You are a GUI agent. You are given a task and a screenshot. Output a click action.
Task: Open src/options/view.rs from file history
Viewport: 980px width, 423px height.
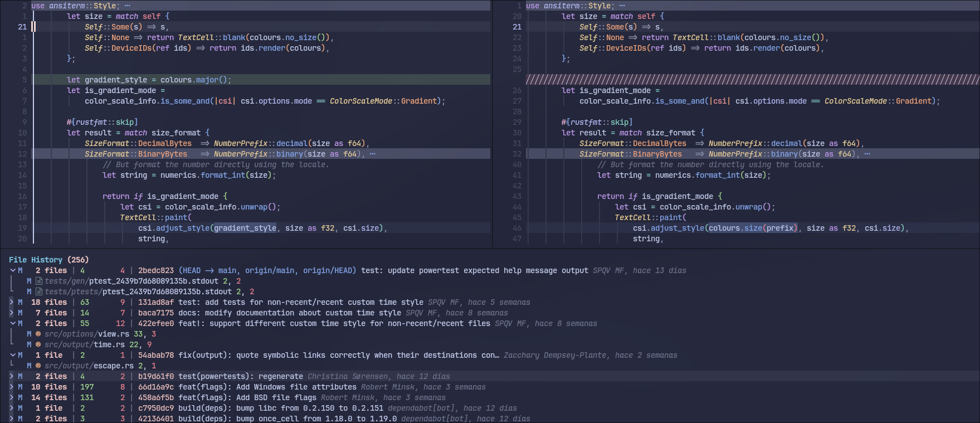pyautogui.click(x=87, y=334)
